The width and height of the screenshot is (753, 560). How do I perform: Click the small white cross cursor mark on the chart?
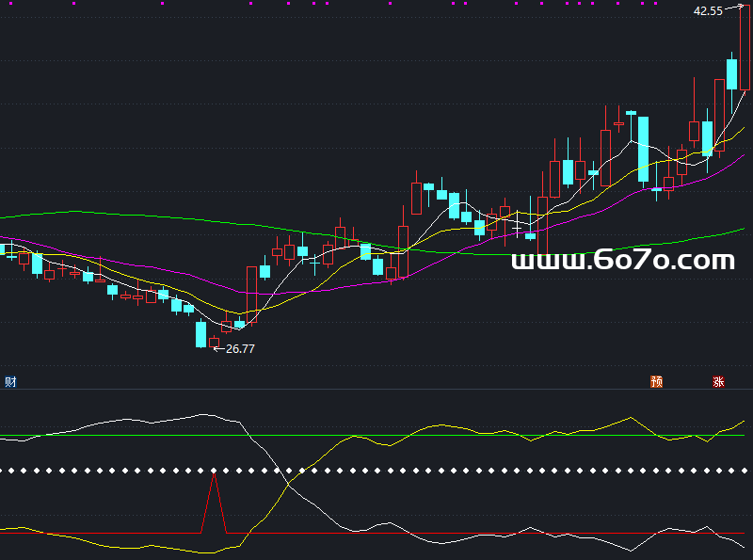point(516,228)
